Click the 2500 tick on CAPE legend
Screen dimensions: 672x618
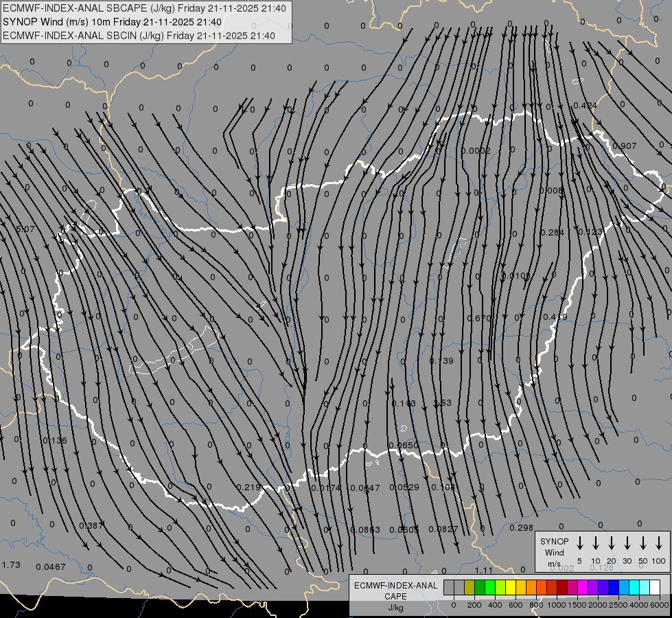[618, 605]
